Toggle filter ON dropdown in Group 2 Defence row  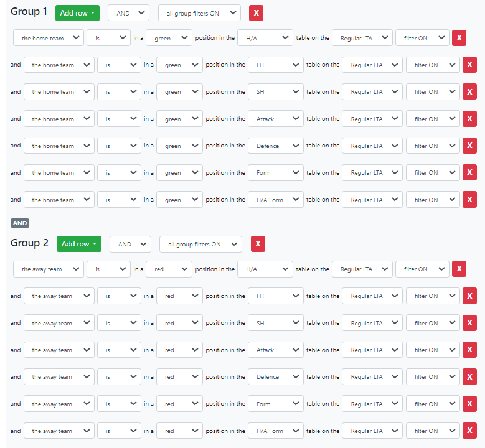[433, 376]
